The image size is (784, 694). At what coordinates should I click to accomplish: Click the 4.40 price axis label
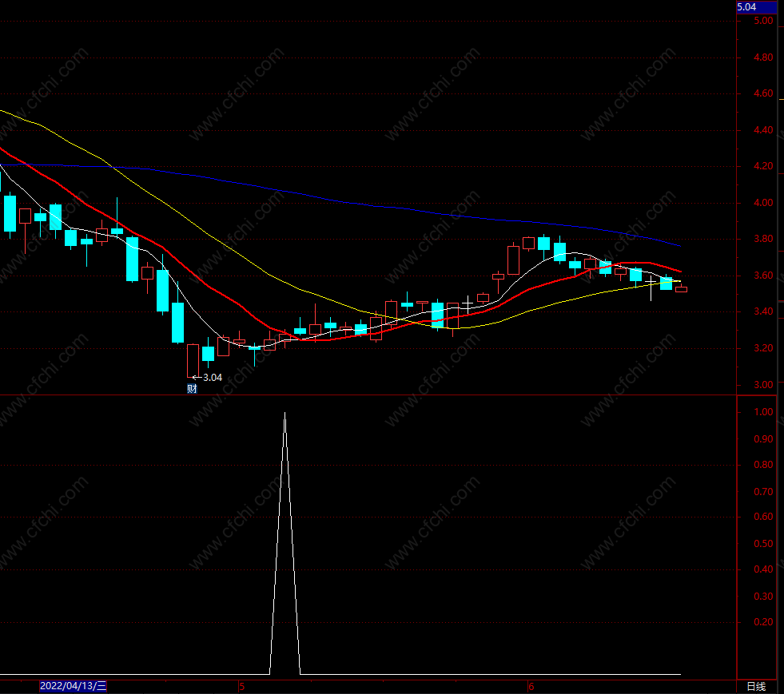coord(763,130)
